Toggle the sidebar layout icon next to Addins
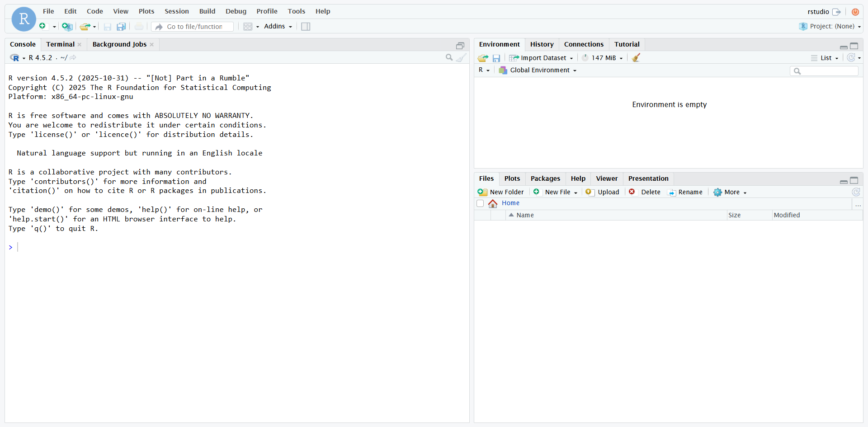The height and width of the screenshot is (427, 868). 306,27
